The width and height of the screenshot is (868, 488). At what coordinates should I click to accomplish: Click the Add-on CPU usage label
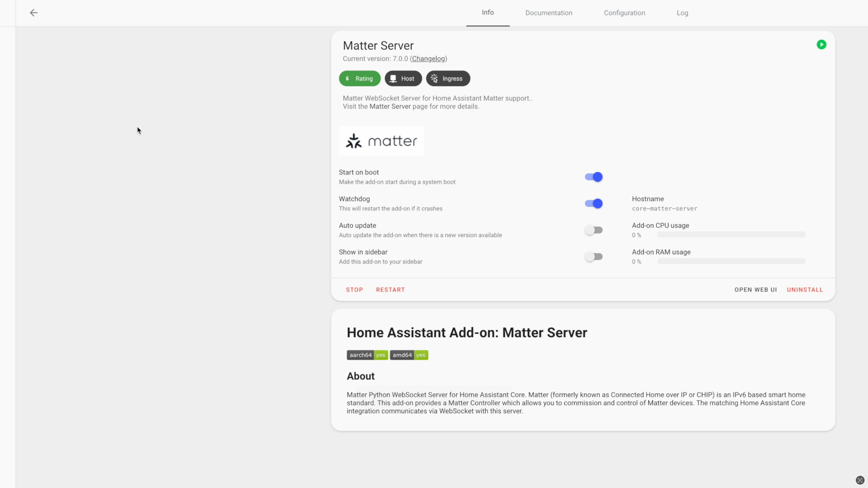pos(661,226)
